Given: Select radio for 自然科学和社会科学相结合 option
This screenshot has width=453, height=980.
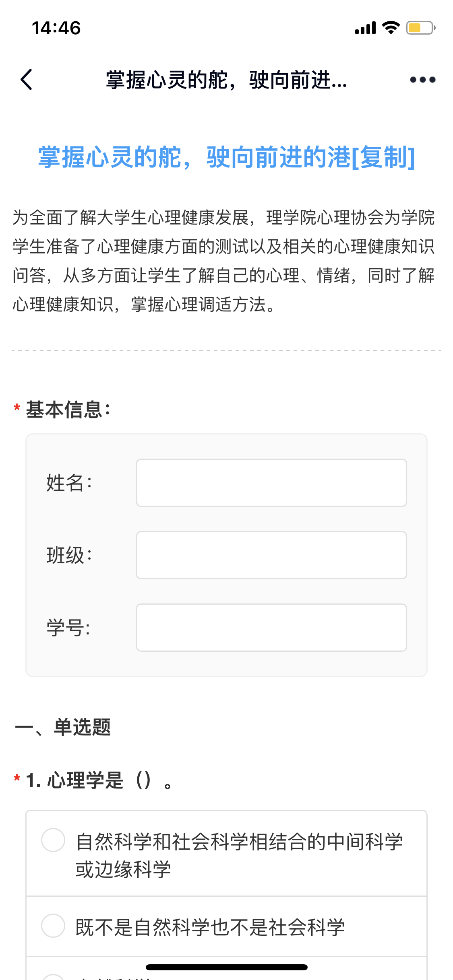Looking at the screenshot, I should [x=53, y=840].
